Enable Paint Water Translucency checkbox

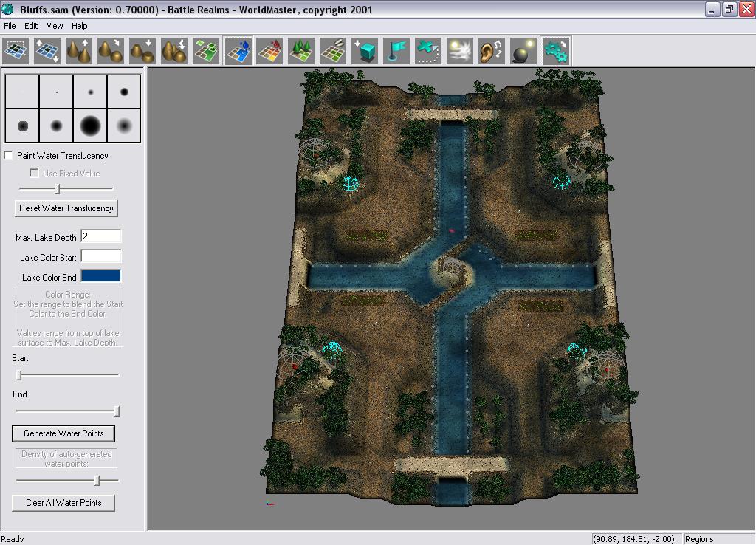point(9,156)
